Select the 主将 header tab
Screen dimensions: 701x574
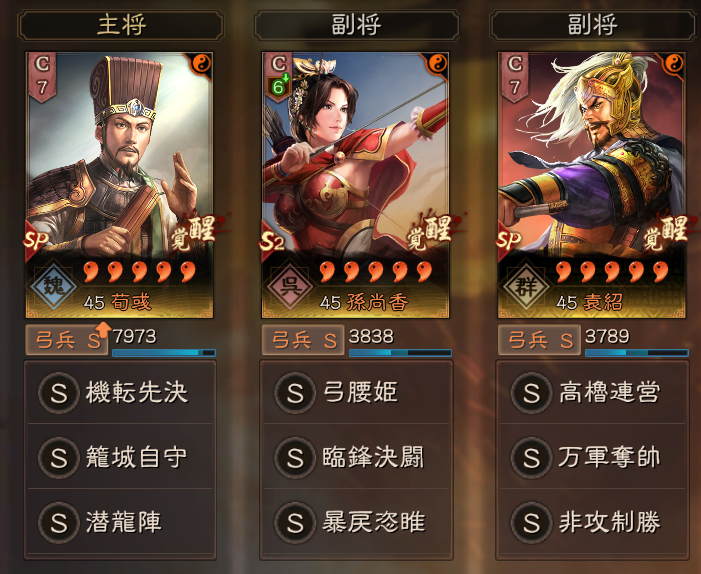pyautogui.click(x=120, y=25)
